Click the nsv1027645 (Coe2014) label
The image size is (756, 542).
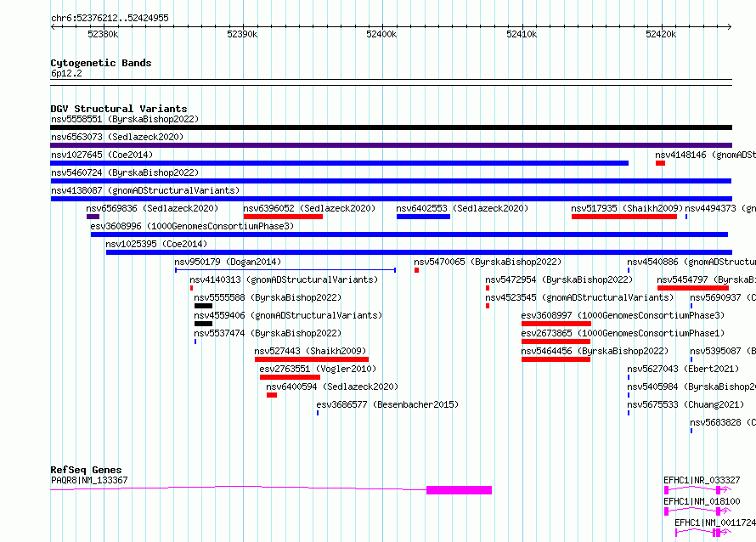(x=102, y=155)
